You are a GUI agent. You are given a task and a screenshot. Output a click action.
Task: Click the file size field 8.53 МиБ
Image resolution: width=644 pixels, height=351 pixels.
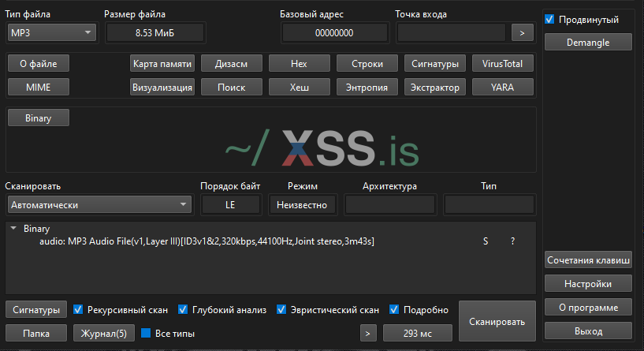(x=154, y=33)
